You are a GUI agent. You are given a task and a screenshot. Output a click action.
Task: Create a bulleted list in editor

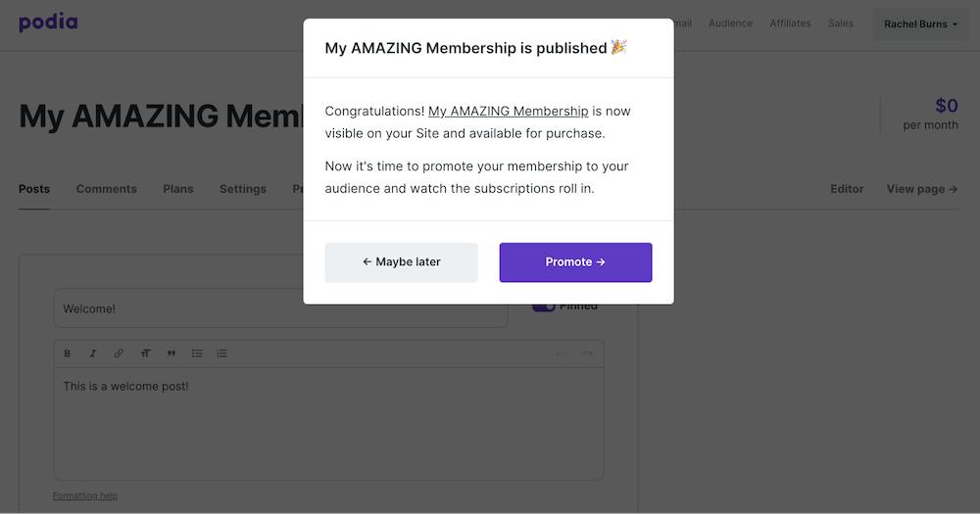coord(197,353)
